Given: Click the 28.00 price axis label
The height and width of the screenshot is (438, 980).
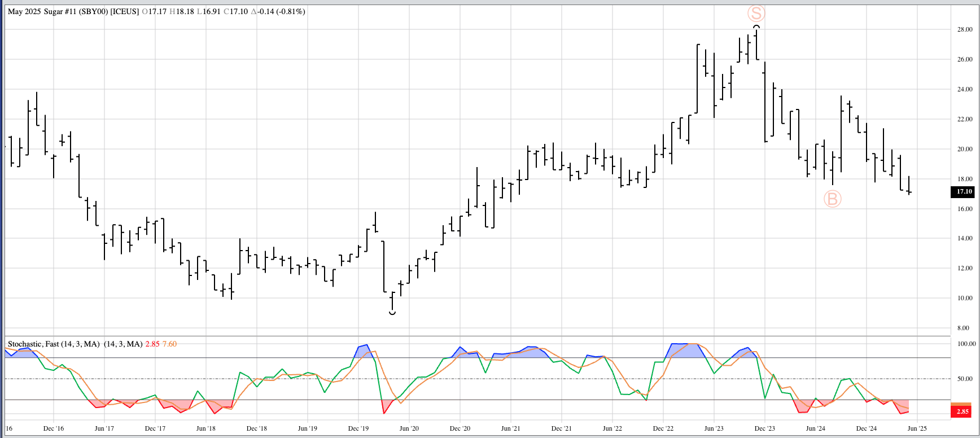Looking at the screenshot, I should pyautogui.click(x=964, y=29).
